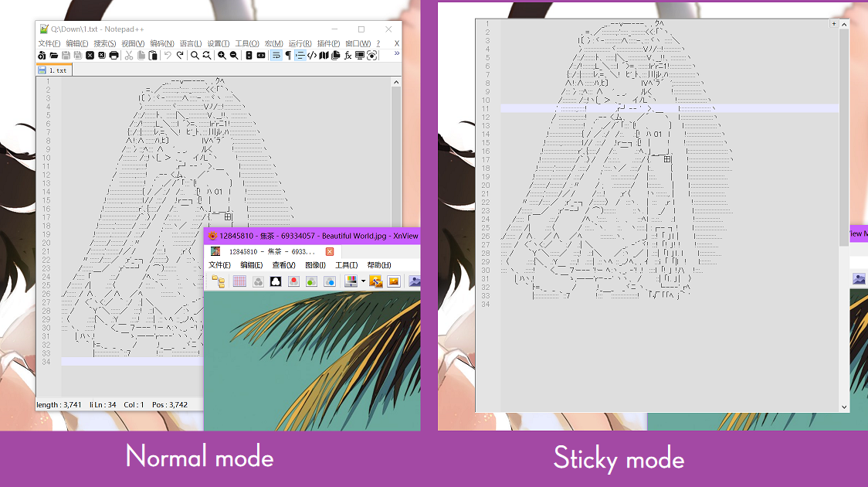
Task: Open 图像(I) menu in XnView
Action: tap(316, 265)
